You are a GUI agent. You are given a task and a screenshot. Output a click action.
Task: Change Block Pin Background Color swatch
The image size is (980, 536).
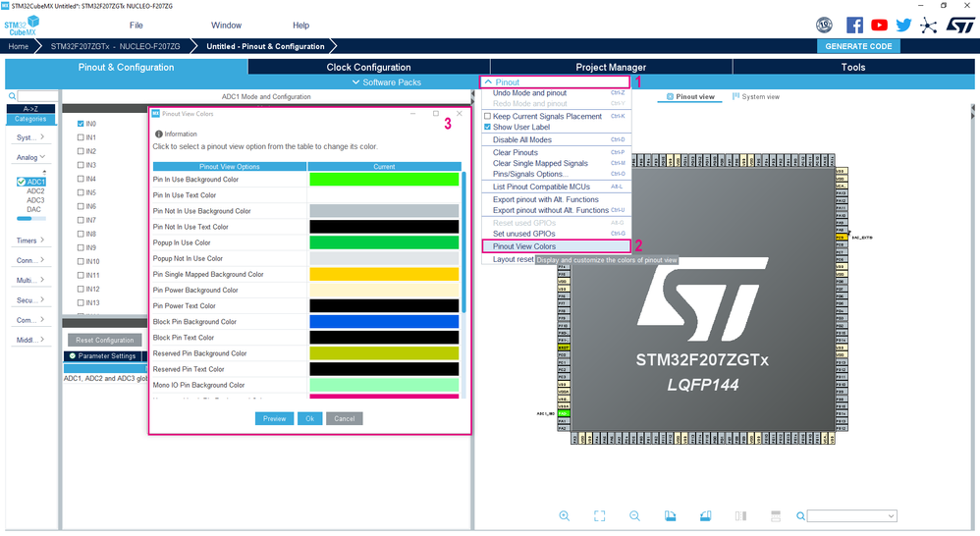(384, 322)
